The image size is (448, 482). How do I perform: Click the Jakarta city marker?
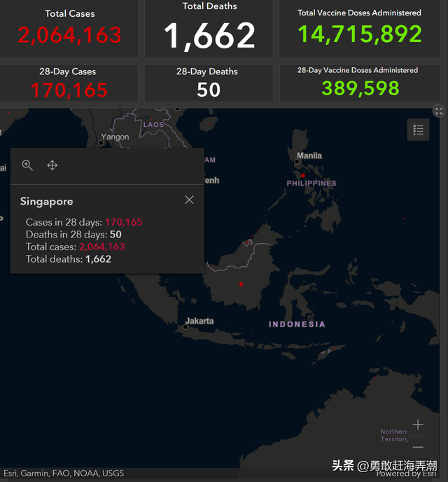185,326
